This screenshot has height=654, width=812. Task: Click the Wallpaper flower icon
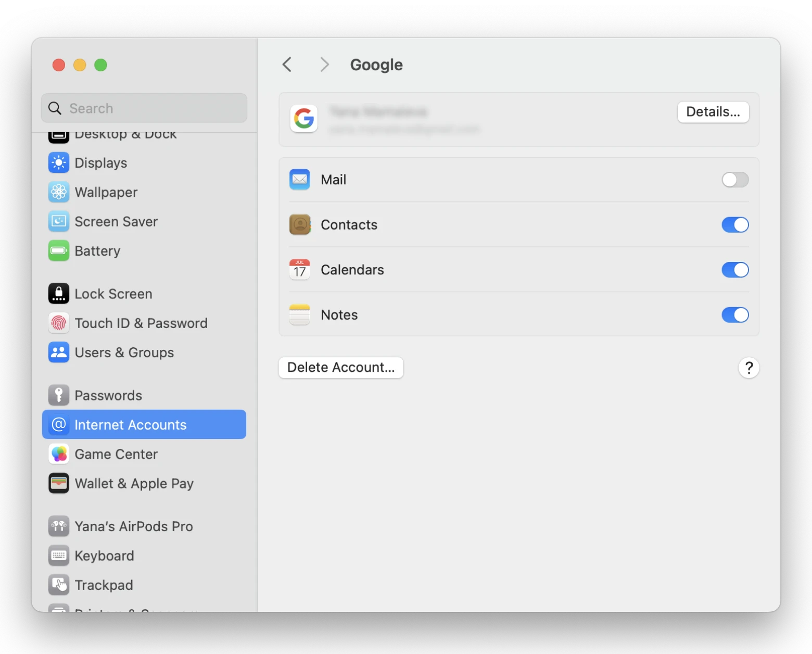click(59, 192)
